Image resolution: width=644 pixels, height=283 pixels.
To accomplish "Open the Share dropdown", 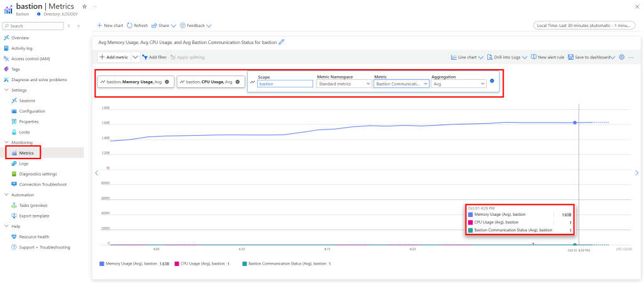I will [x=164, y=25].
